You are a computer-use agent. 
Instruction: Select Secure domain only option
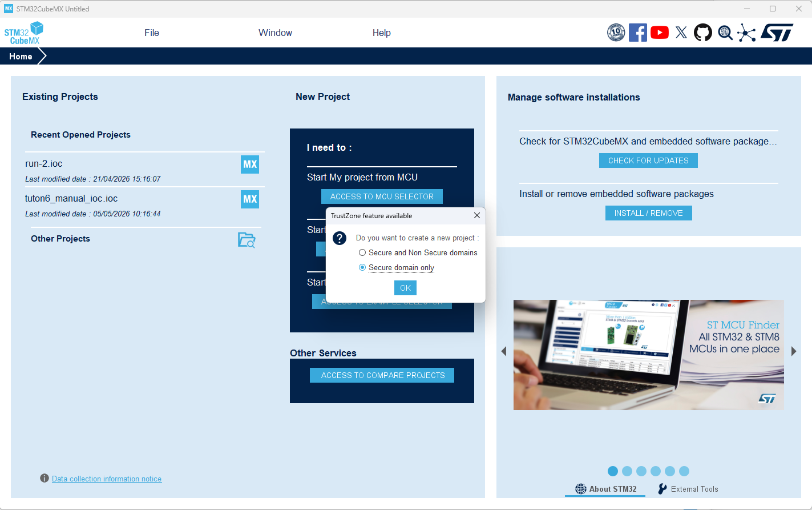tap(397, 267)
